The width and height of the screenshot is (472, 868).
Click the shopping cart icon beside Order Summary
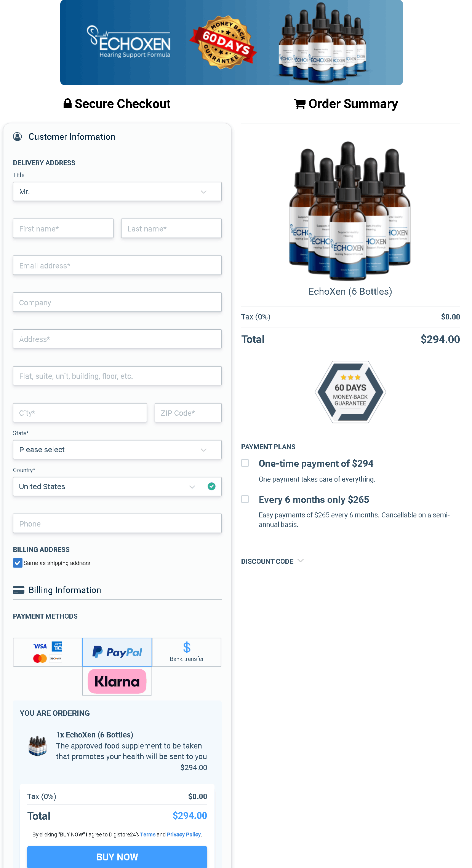299,104
